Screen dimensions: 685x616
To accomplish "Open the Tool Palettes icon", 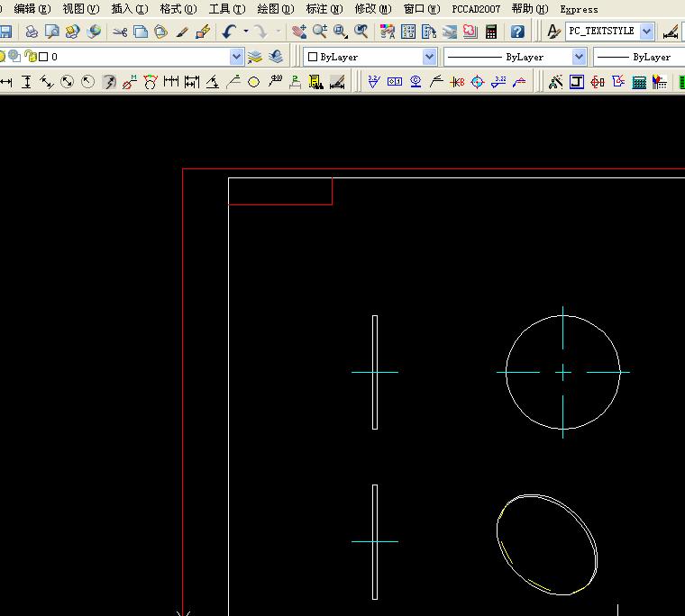I will point(429,32).
